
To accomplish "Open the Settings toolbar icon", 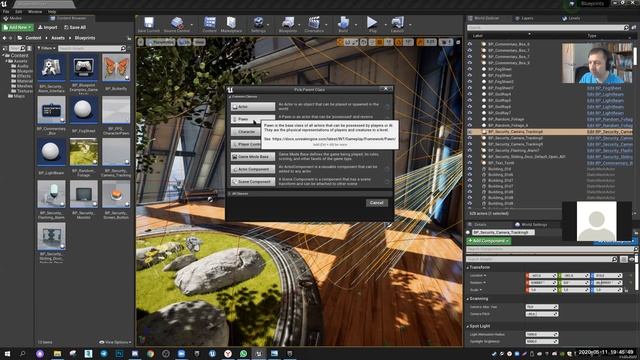I will pyautogui.click(x=258, y=24).
